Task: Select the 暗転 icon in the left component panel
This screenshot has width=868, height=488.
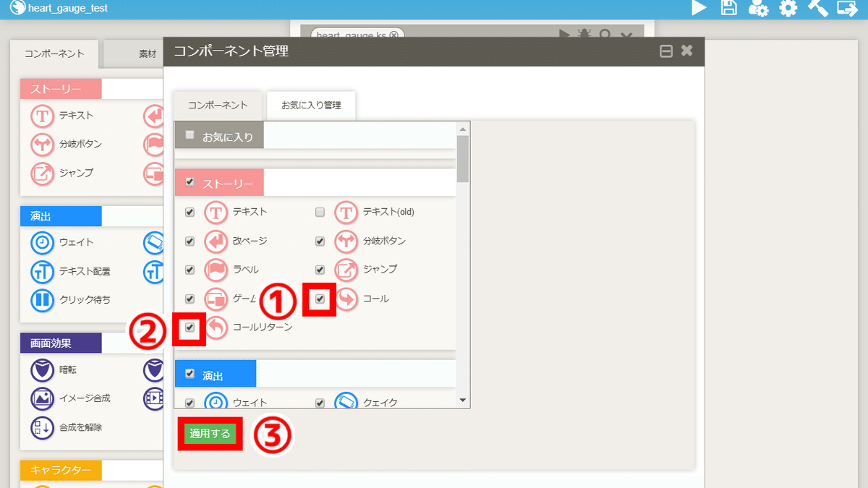Action: 42,370
